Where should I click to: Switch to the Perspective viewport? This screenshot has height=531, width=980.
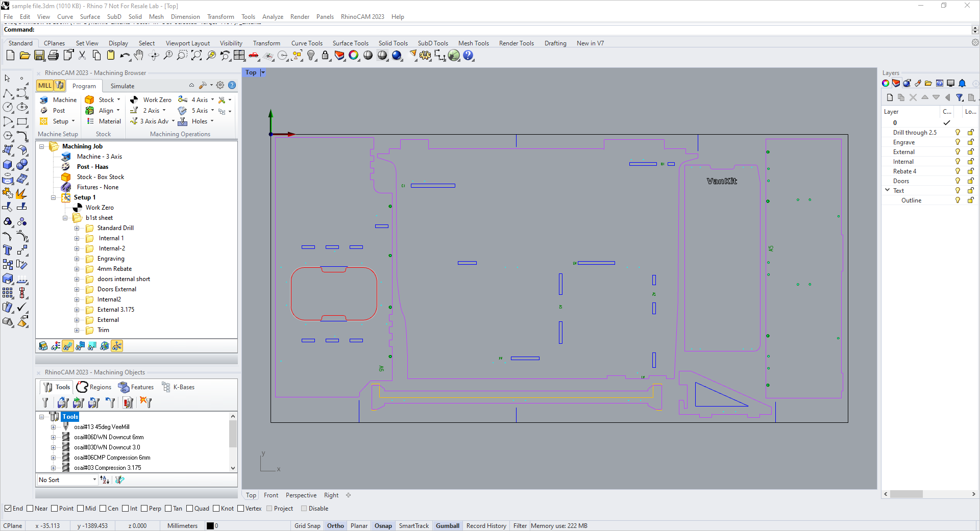click(301, 495)
